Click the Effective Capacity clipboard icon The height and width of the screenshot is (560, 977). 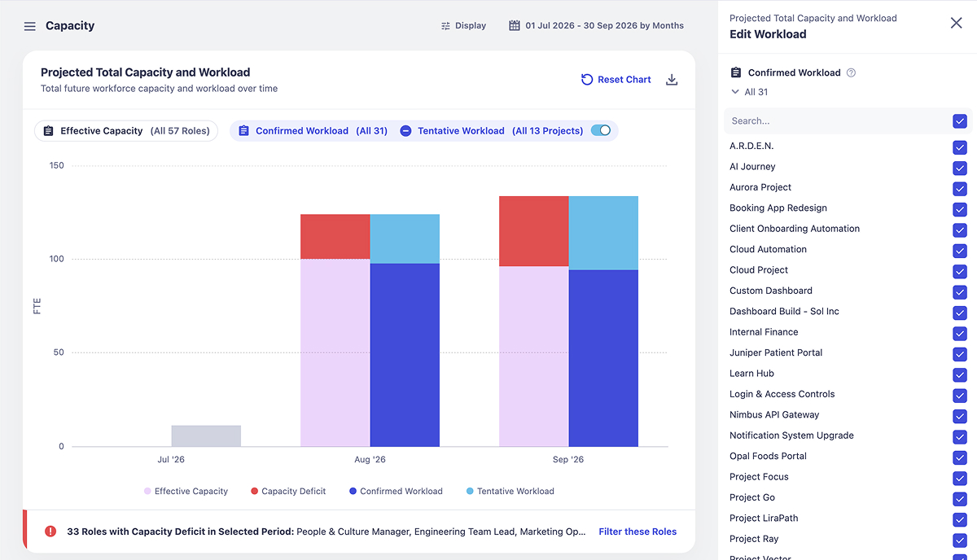tap(48, 130)
